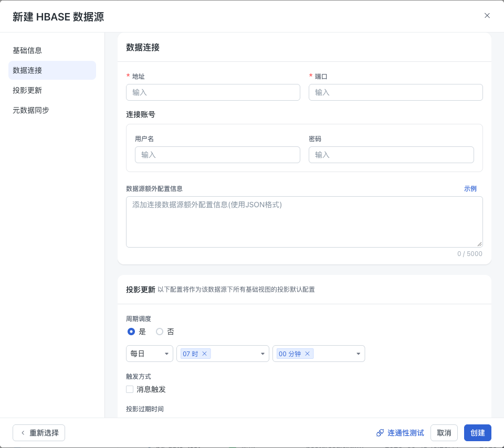Image resolution: width=504 pixels, height=448 pixels.
Task: Select 数据连接 in the sidebar
Action: coord(52,70)
